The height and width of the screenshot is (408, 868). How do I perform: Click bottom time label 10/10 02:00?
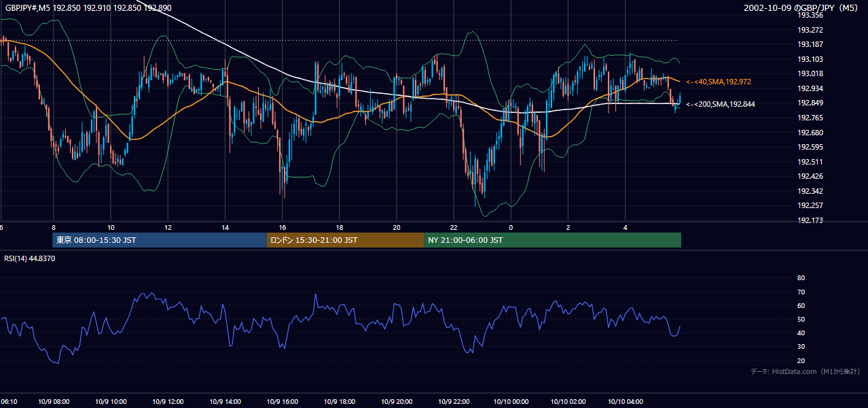568,402
